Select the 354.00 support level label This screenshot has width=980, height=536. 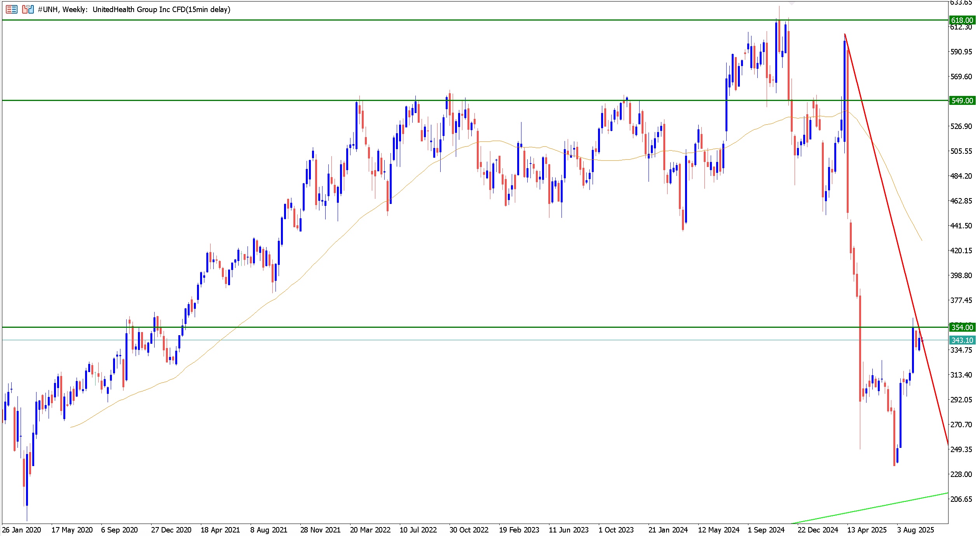[x=962, y=327]
